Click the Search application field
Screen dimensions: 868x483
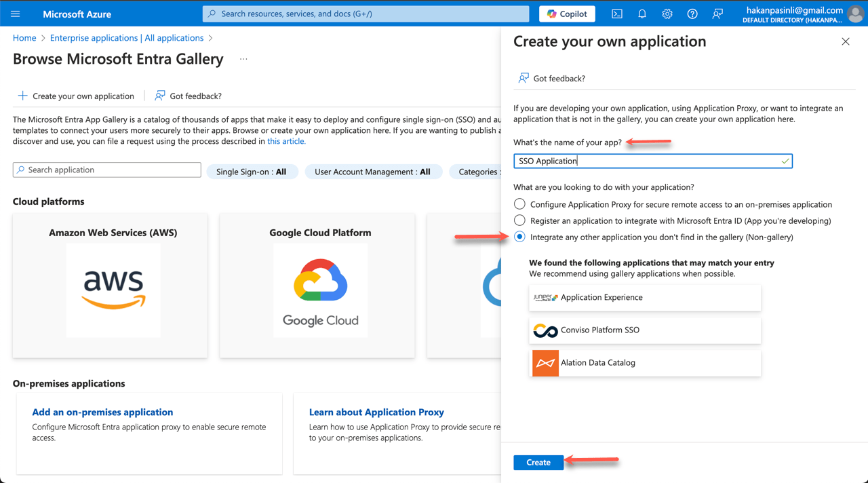(x=106, y=169)
